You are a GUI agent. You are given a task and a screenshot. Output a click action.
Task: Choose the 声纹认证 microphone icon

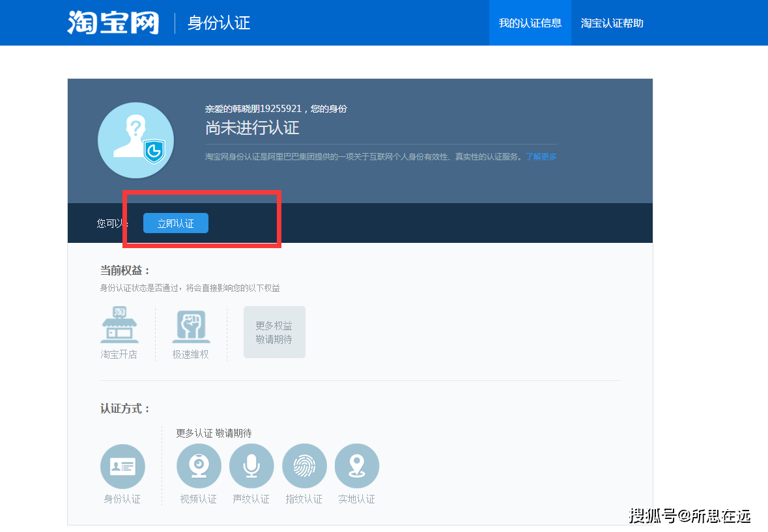251,466
